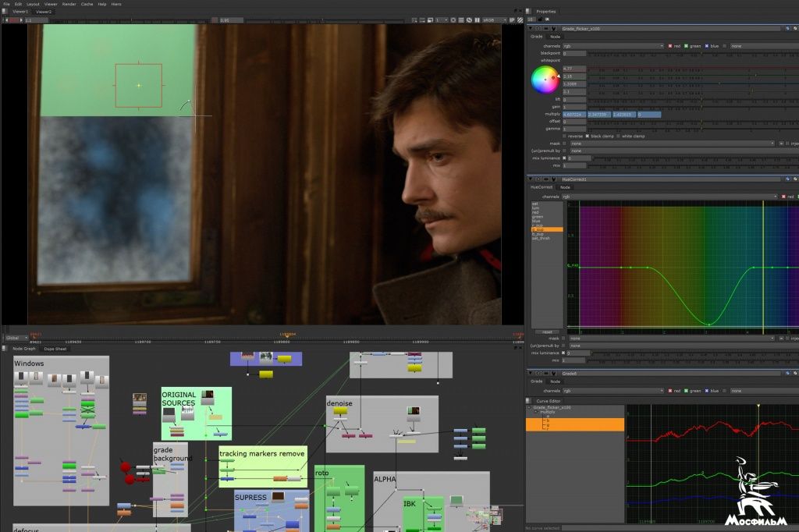The height and width of the screenshot is (532, 799).
Task: Click the fork-shaped icon in Grade_flicker_x100 header
Action: click(x=554, y=29)
